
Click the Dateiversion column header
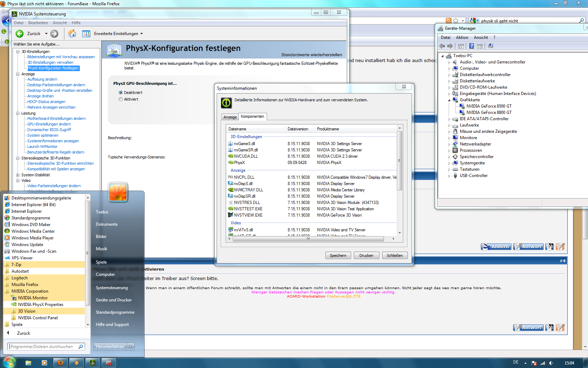300,129
